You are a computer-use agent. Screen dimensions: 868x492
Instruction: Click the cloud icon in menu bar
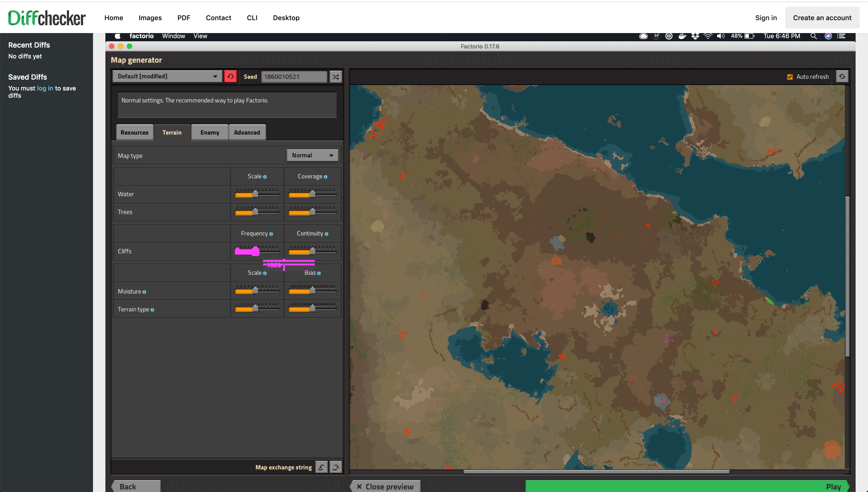pos(644,36)
